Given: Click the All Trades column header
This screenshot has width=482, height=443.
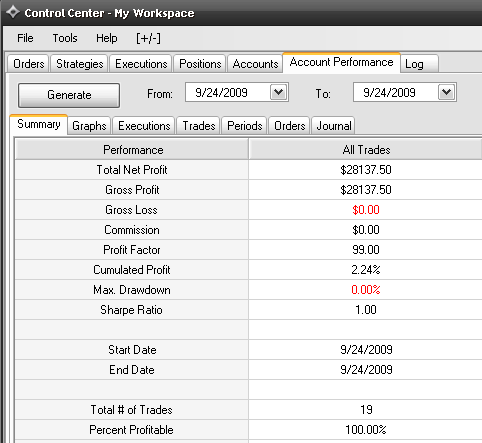Looking at the screenshot, I should 366,150.
